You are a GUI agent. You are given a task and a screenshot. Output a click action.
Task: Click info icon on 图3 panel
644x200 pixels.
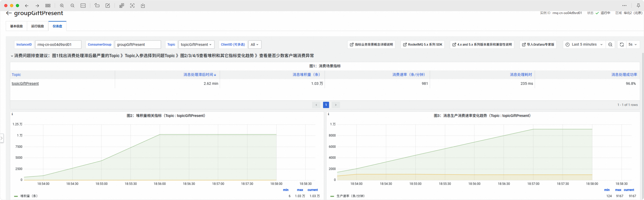[x=329, y=114]
